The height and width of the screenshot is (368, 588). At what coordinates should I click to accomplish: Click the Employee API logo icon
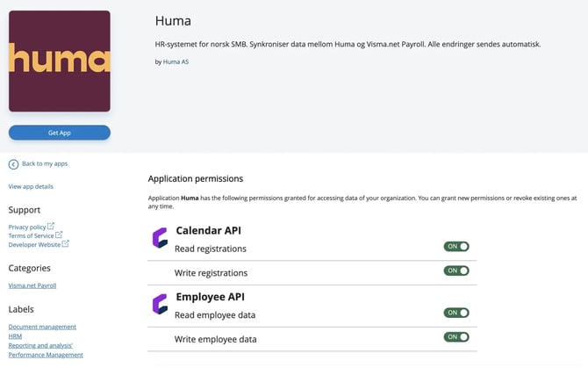[x=160, y=304]
